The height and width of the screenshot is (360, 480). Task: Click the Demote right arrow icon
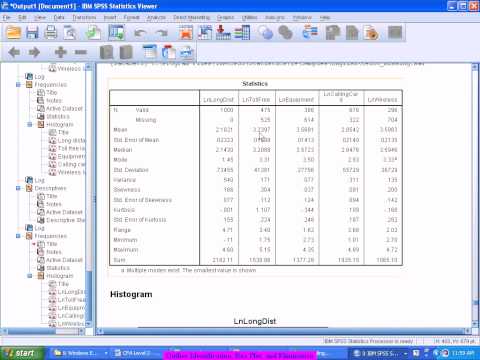coord(34,52)
